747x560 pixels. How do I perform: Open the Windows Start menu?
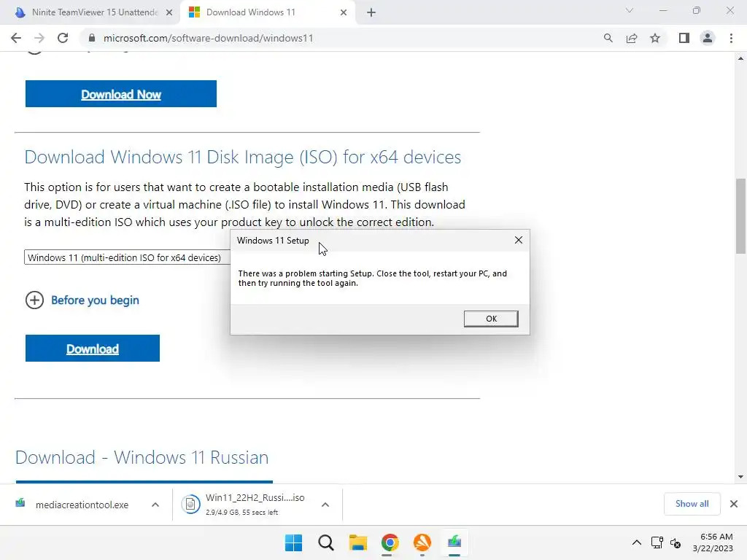point(293,542)
